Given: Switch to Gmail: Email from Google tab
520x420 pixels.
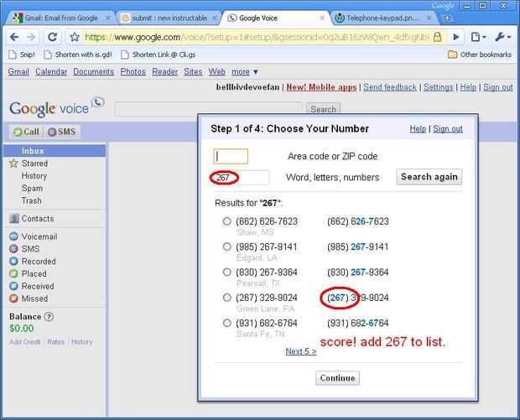Looking at the screenshot, I should click(61, 18).
